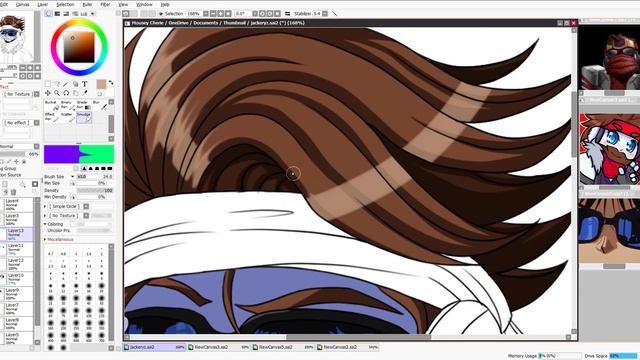Select the Zoom magnifier tool
The height and width of the screenshot is (360, 640).
point(57,93)
